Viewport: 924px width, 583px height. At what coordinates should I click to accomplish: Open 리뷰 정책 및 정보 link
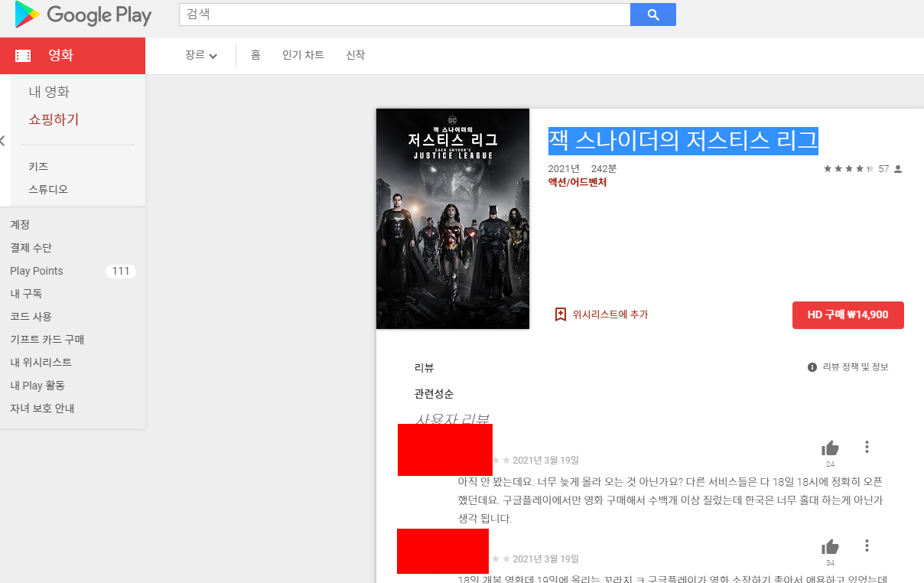[x=855, y=367]
